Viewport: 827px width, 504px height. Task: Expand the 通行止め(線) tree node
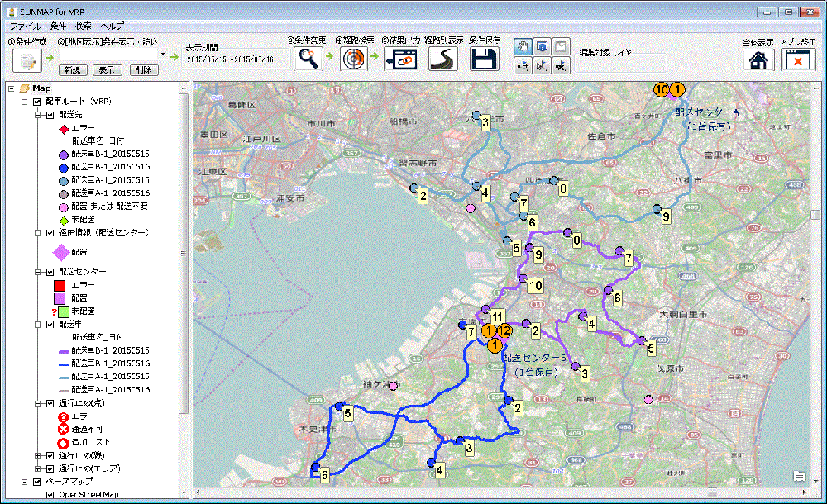tap(38, 455)
